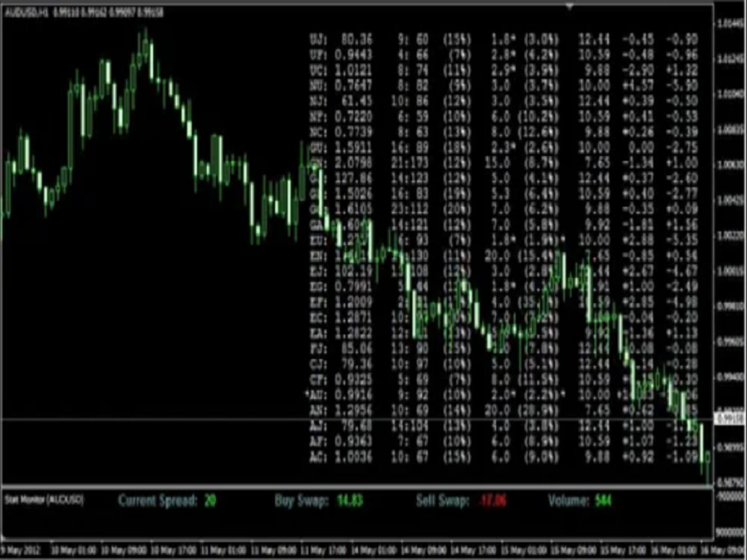The width and height of the screenshot is (747, 560).
Task: Click the 9 May 2012 date label
Action: (x=20, y=551)
